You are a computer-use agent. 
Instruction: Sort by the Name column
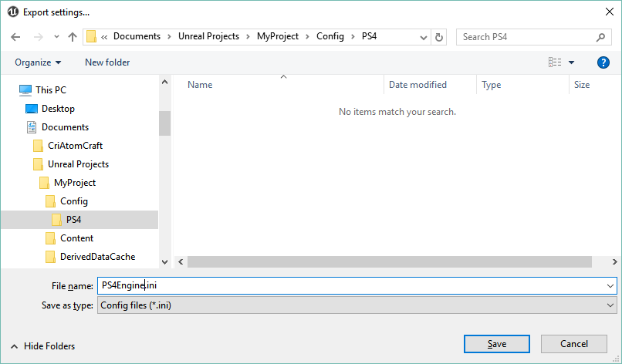[x=200, y=85]
